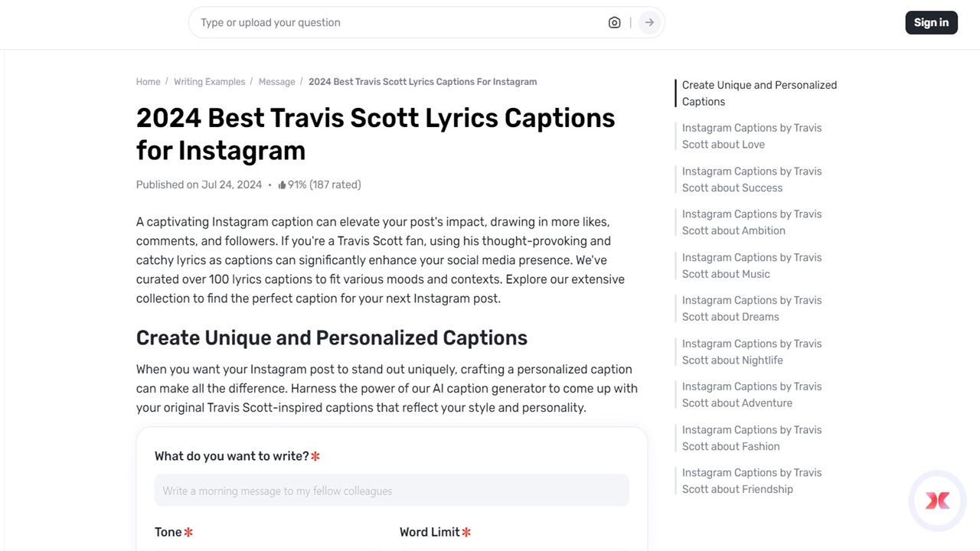Navigate to Home via breadcrumb
Image resolution: width=980 pixels, height=551 pixels.
pos(148,81)
